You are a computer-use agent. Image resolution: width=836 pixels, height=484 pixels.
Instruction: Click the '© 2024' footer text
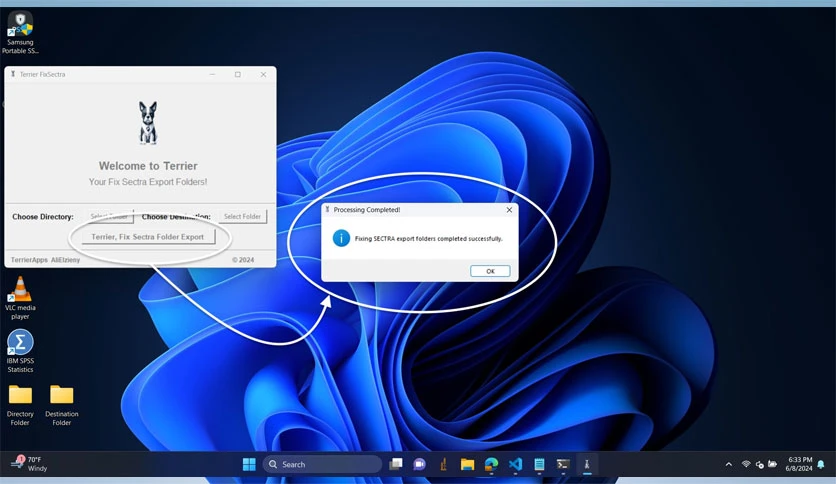243,260
